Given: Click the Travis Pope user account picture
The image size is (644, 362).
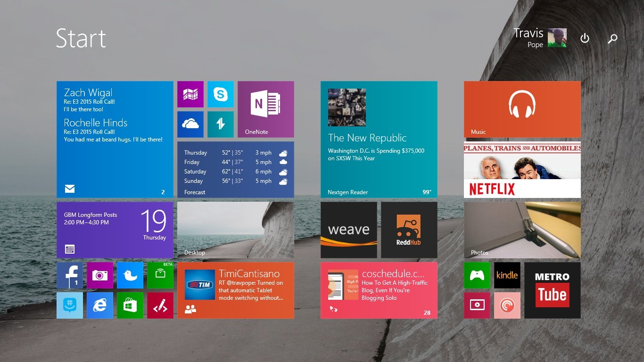Looking at the screenshot, I should [557, 38].
